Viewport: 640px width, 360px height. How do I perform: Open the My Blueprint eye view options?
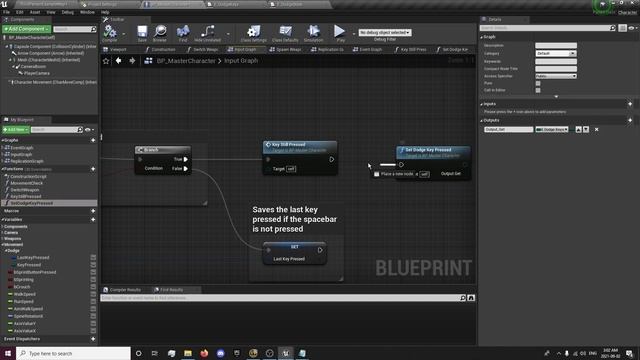click(x=88, y=130)
